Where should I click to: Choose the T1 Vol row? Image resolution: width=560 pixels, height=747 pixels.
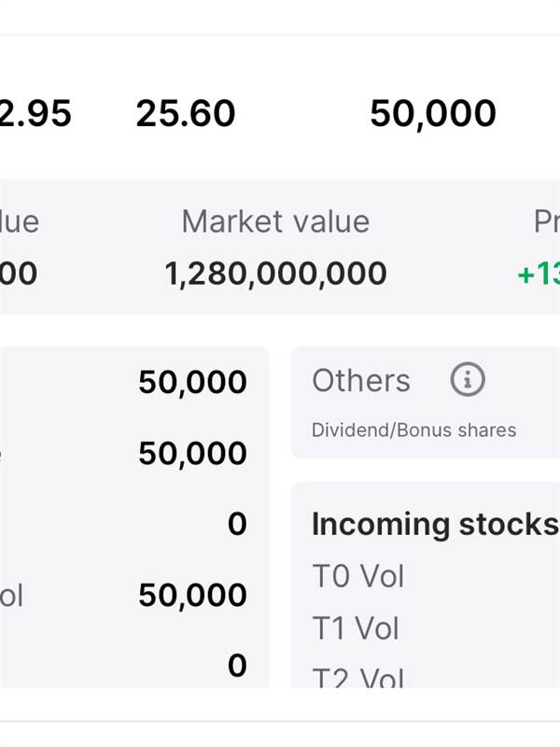(356, 627)
